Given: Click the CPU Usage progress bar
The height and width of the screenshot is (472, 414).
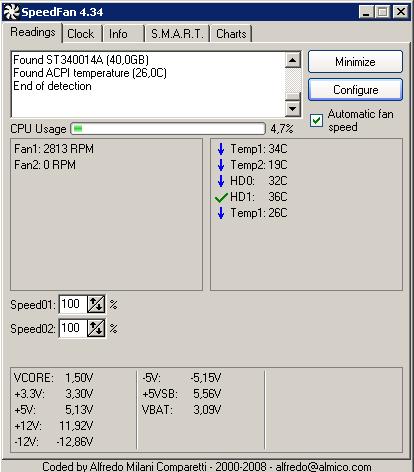Looking at the screenshot, I should coord(168,129).
